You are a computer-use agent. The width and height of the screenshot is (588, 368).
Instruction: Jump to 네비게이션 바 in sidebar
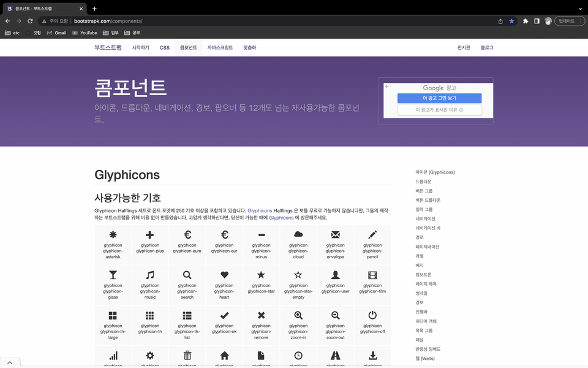click(428, 228)
